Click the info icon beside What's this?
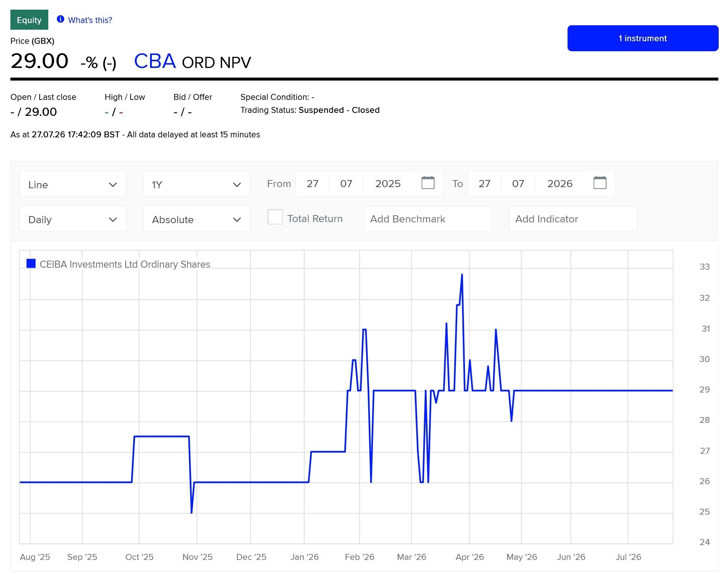Screen dimensions: 728x574 (60, 19)
